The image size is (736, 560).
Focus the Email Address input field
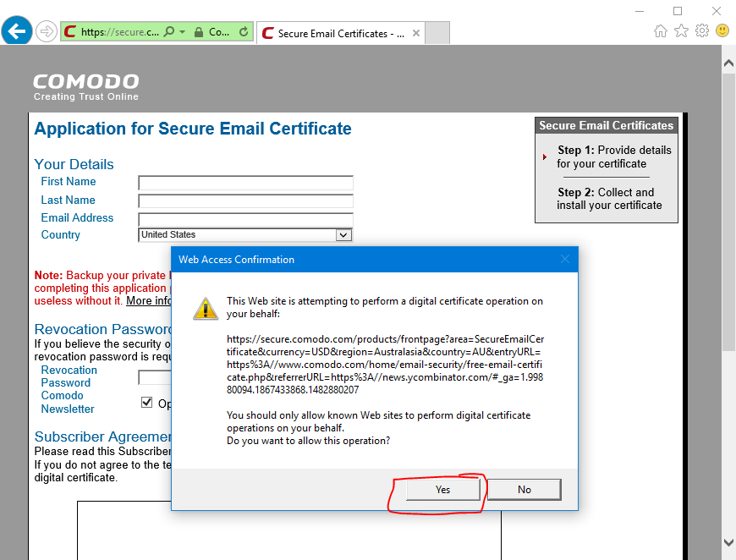245,219
